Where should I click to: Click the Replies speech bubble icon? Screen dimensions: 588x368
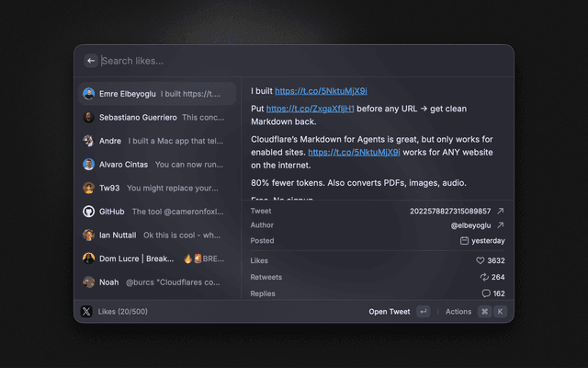[486, 293]
